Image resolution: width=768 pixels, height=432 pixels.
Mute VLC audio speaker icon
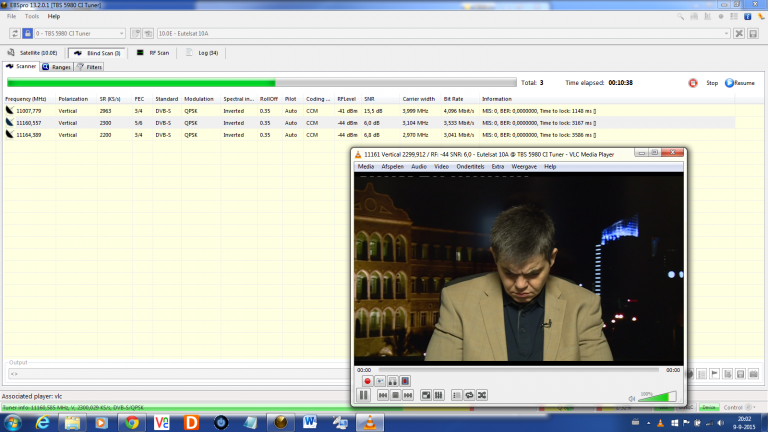pyautogui.click(x=632, y=397)
